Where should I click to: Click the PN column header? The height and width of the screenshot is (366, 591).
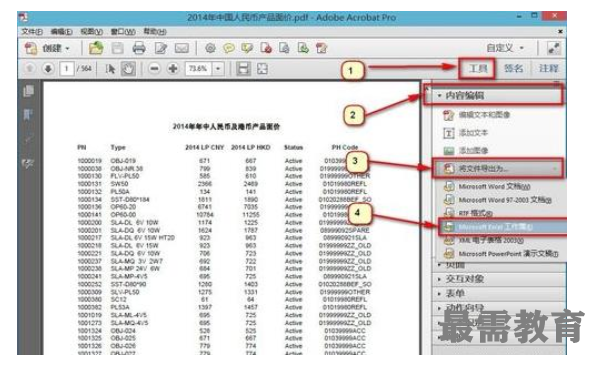point(81,147)
